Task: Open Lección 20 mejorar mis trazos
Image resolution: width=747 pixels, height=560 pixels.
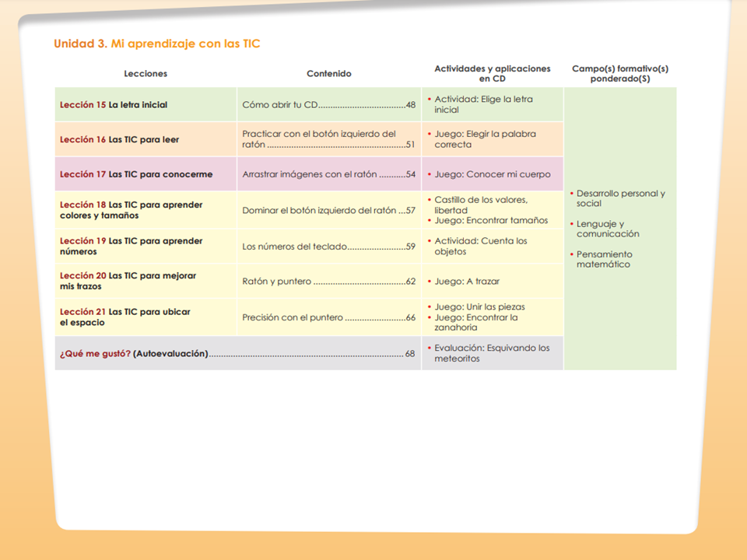Action: tap(128, 281)
